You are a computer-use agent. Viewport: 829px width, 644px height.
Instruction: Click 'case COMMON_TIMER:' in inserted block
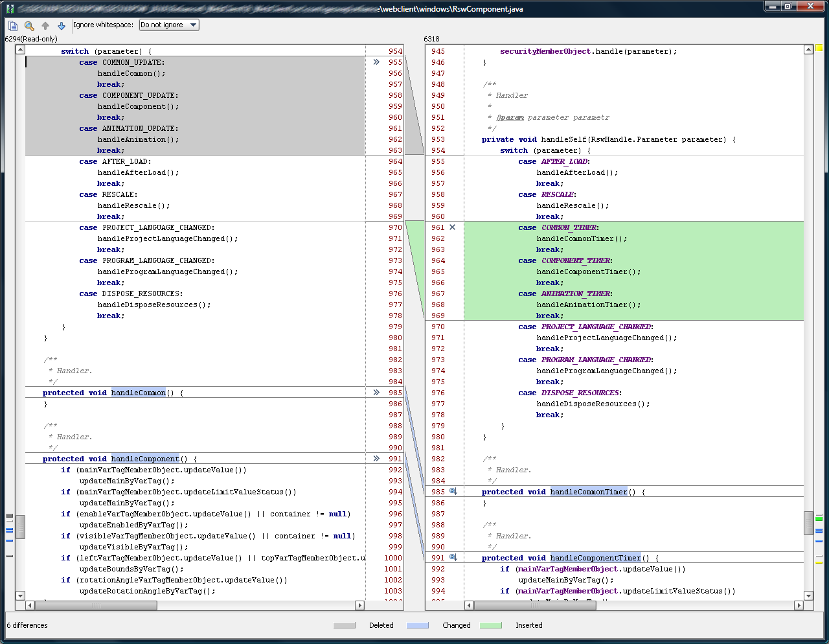(558, 227)
